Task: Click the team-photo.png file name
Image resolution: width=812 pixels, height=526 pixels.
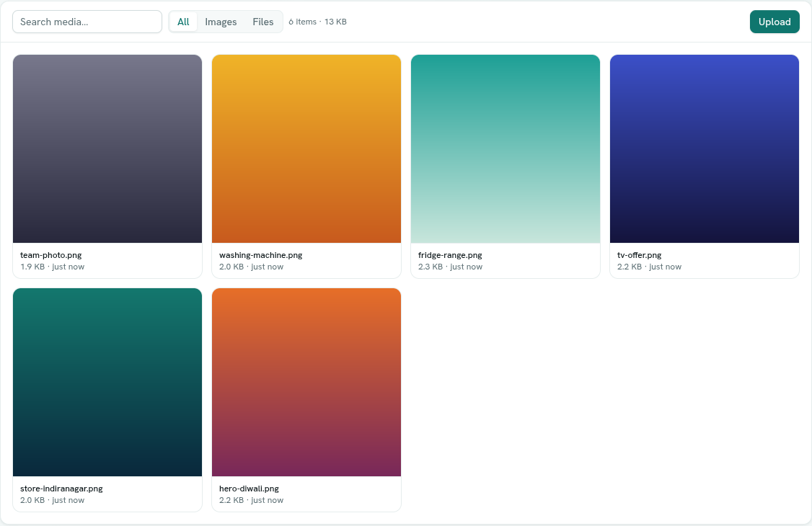Action: click(50, 255)
